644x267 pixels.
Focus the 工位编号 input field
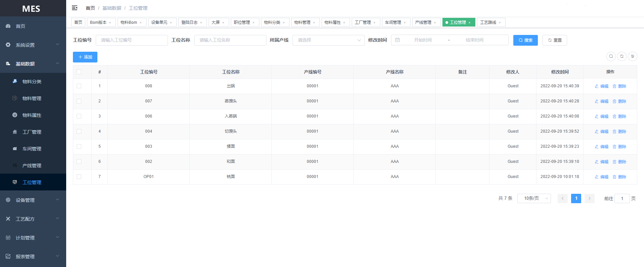(132, 40)
